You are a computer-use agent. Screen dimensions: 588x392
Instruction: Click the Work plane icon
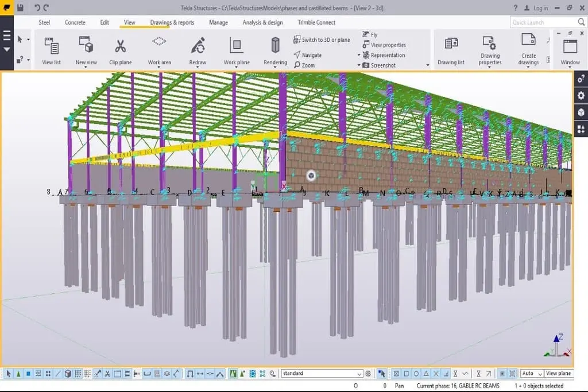point(236,45)
